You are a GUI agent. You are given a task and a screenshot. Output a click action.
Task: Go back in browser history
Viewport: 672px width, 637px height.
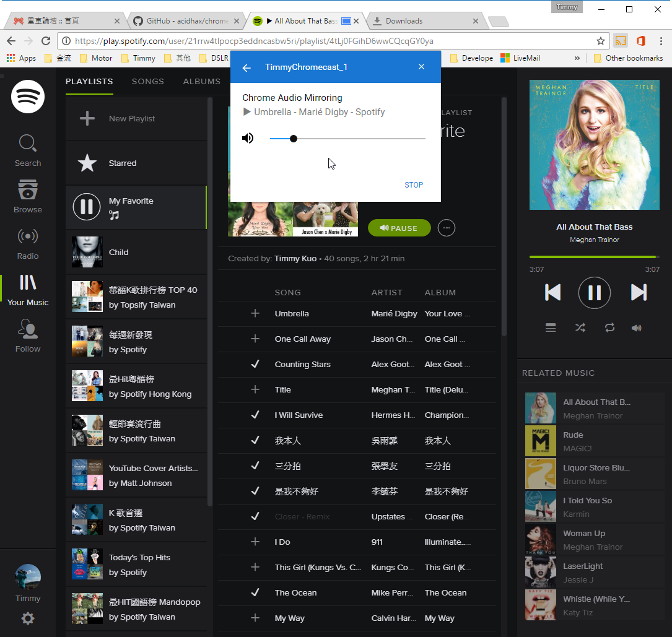click(11, 41)
